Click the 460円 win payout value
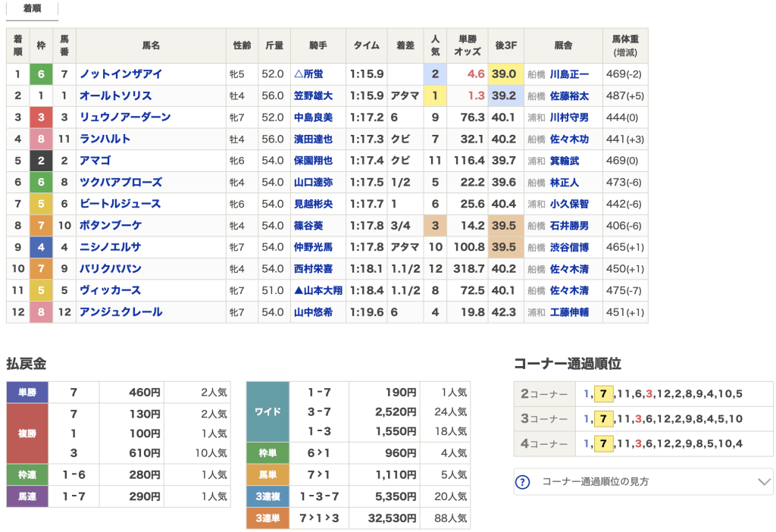 [x=145, y=393]
